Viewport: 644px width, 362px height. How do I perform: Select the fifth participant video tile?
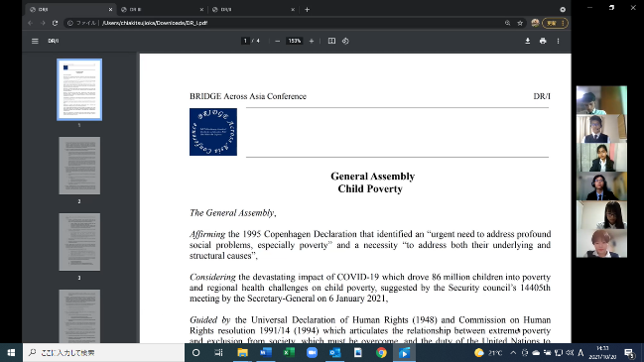click(601, 215)
